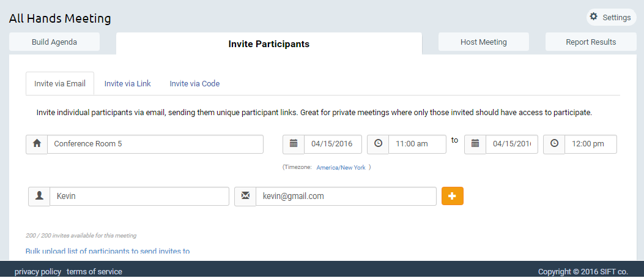
Task: Select the Invite via Code tab
Action: [x=194, y=84]
